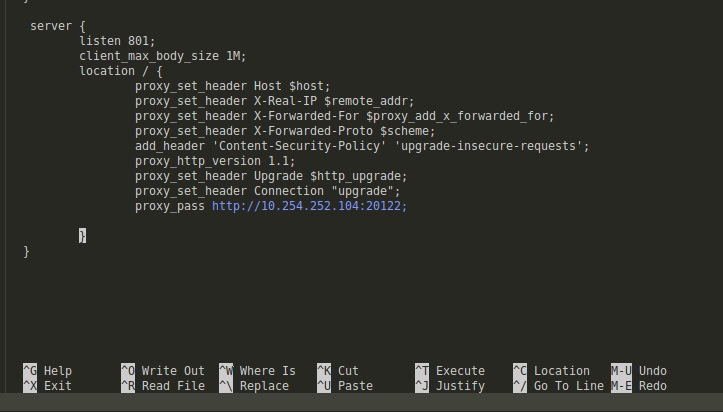This screenshot has width=723, height=412.
Task: Open the Where Is search shortcut
Action: point(267,371)
